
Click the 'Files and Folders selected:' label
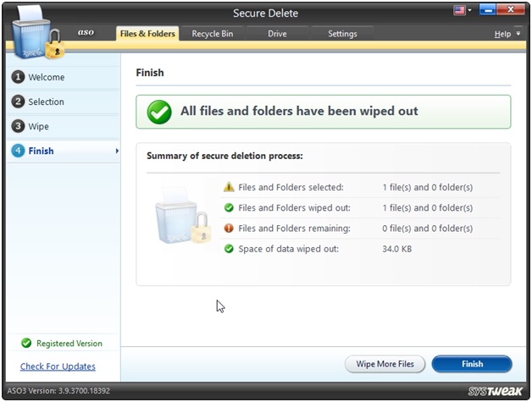tap(291, 187)
